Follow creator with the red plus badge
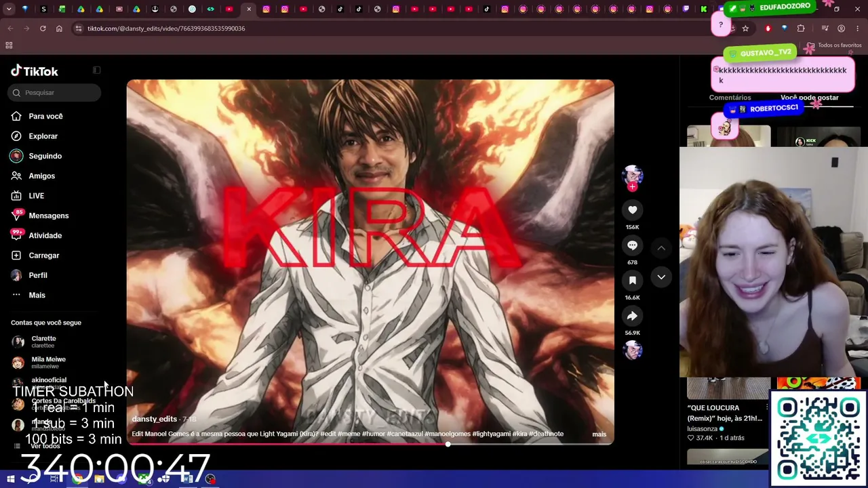The image size is (868, 488). click(633, 186)
